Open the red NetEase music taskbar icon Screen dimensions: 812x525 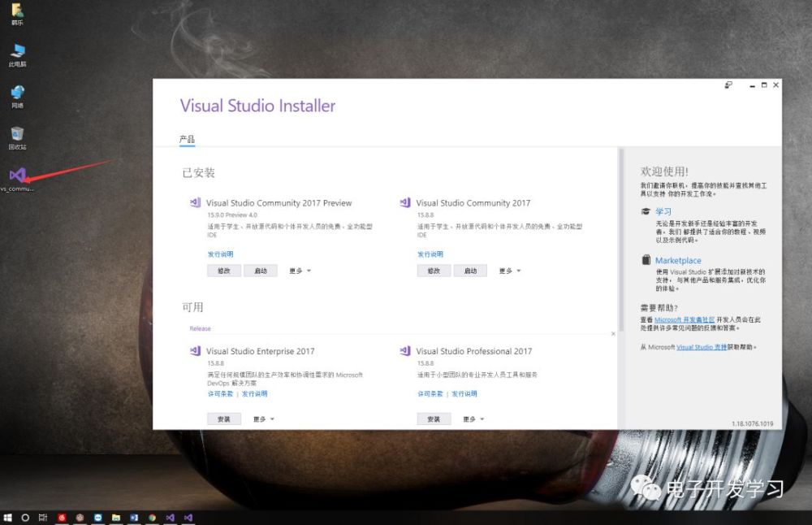coord(62,517)
